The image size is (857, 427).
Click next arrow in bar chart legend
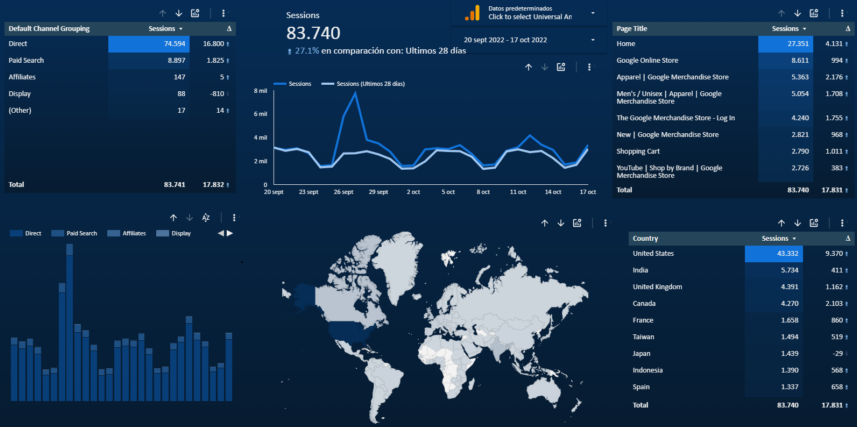[x=230, y=233]
